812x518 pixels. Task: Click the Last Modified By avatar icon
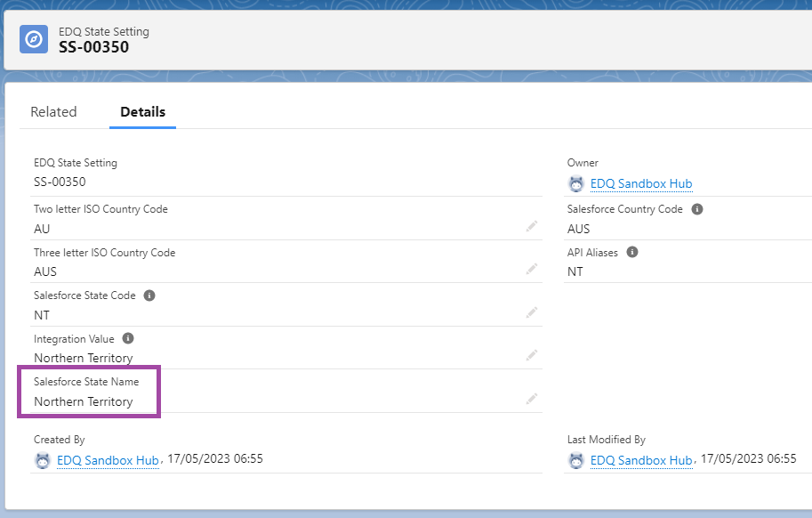575,460
